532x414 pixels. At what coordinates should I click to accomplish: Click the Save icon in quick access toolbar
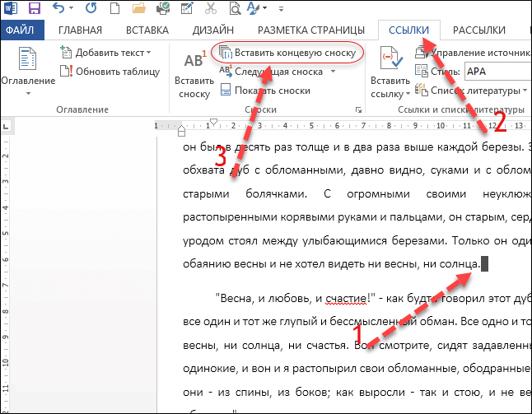[35, 9]
